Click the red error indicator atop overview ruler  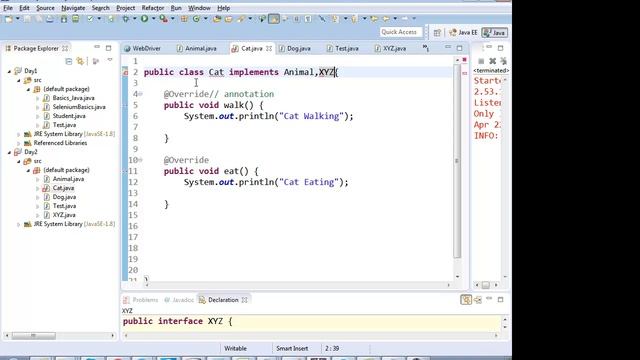464,60
